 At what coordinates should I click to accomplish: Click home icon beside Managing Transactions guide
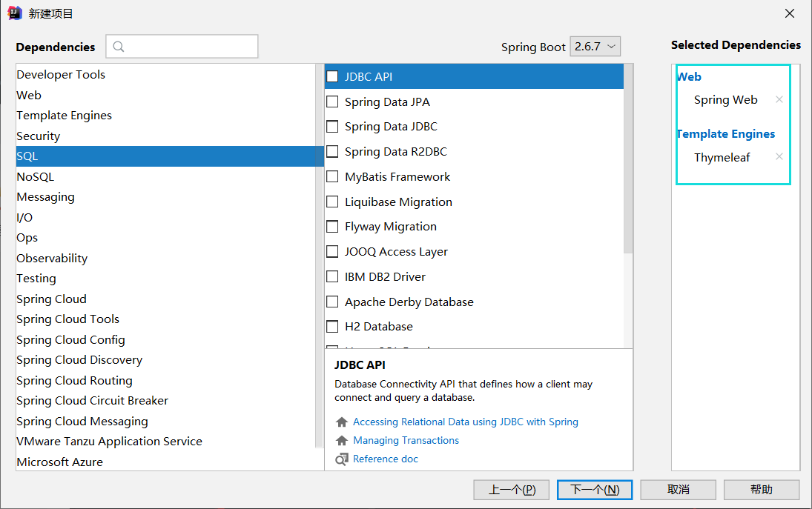pyautogui.click(x=342, y=441)
